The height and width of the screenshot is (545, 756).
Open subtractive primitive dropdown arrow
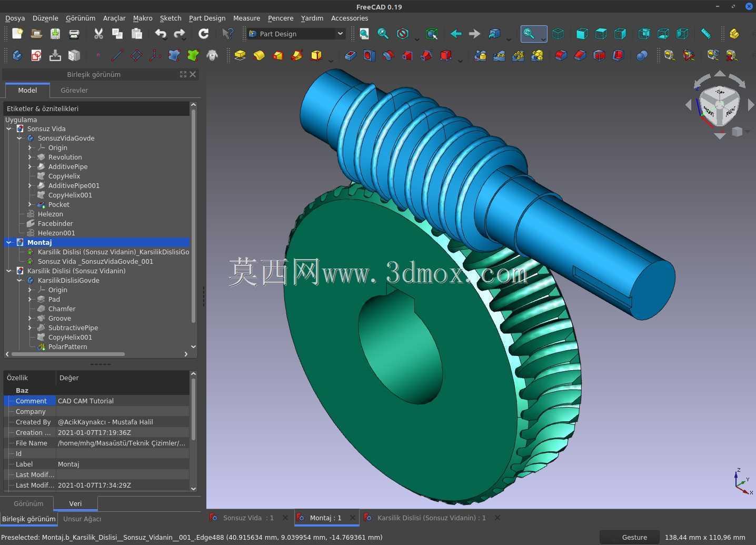[x=460, y=60]
